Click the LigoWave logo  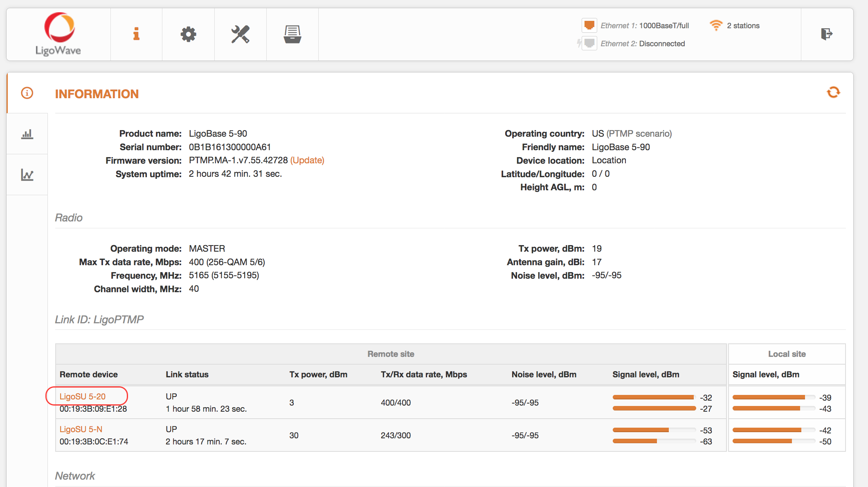point(58,34)
